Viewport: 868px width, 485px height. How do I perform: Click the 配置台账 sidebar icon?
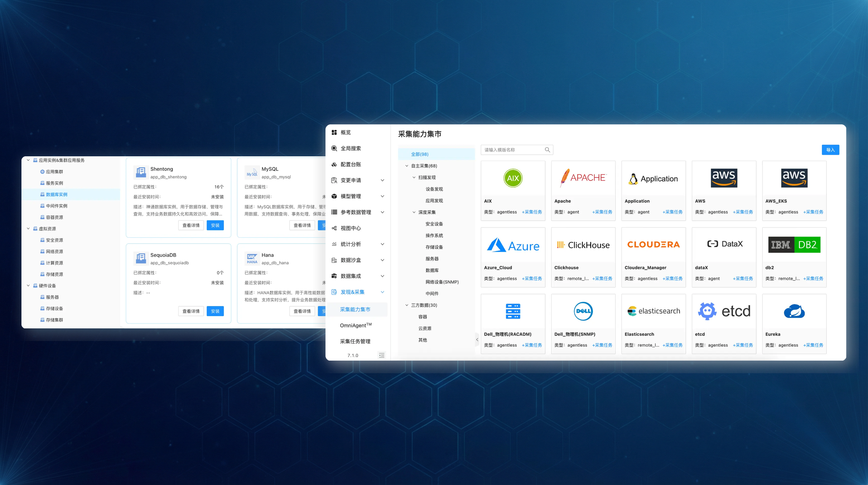334,164
